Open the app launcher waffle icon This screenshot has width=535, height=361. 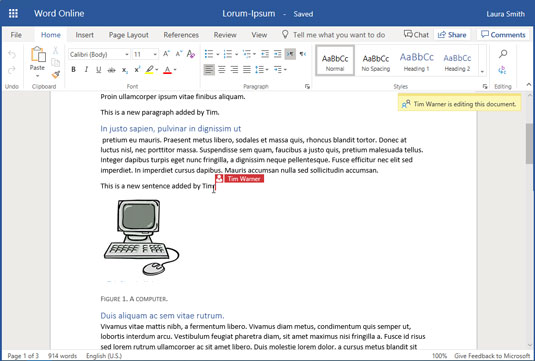(x=13, y=14)
